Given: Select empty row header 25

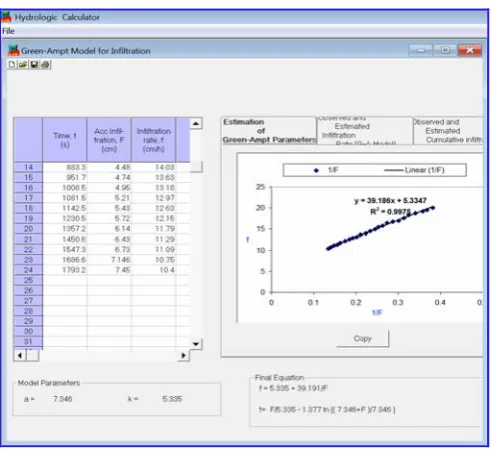Looking at the screenshot, I should tap(28, 280).
